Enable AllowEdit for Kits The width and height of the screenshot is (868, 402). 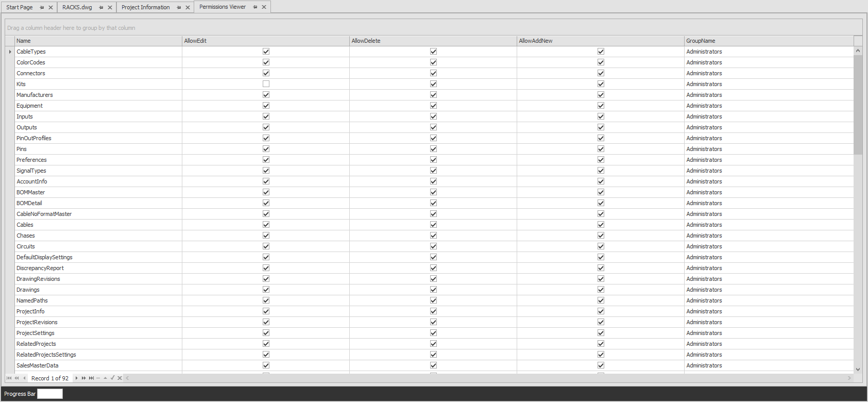(266, 84)
